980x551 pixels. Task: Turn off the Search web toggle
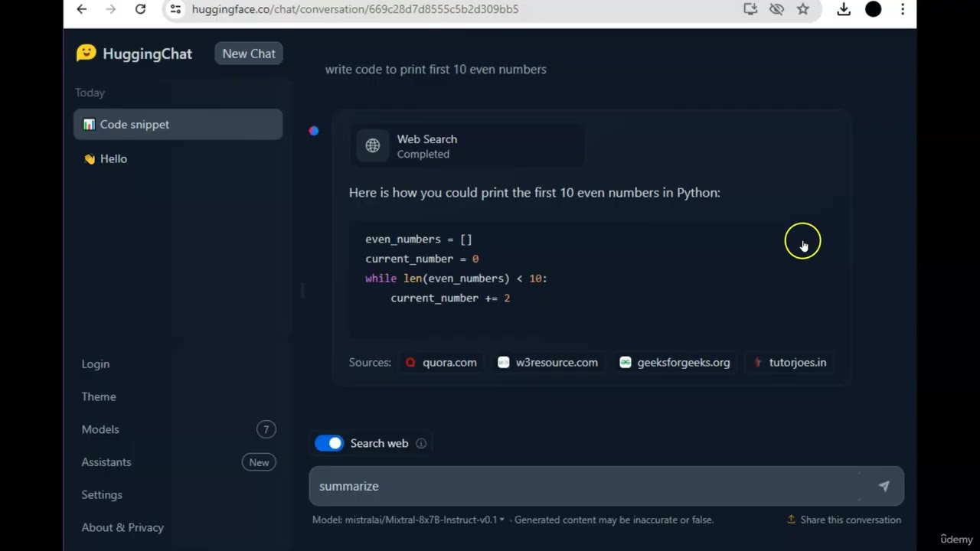tap(329, 443)
